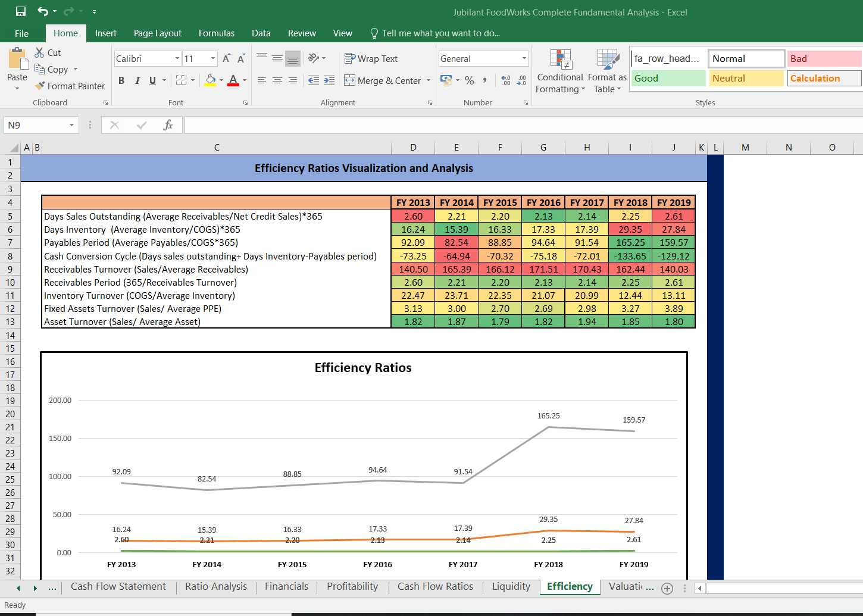Screen dimensions: 863x616
Task: Apply comma style icon
Action: [485, 80]
